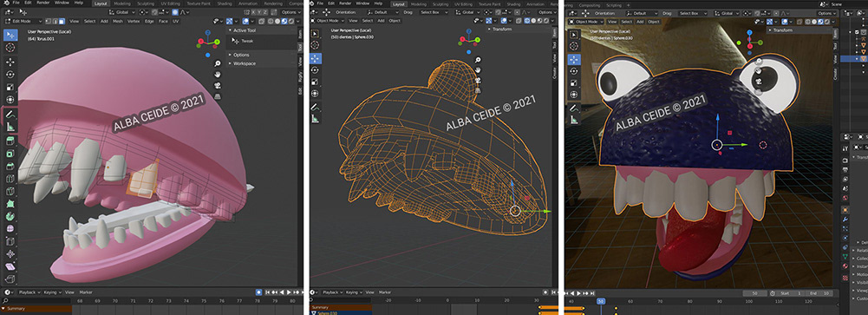
Task: Enable face select mode in the left window
Action: (x=62, y=21)
